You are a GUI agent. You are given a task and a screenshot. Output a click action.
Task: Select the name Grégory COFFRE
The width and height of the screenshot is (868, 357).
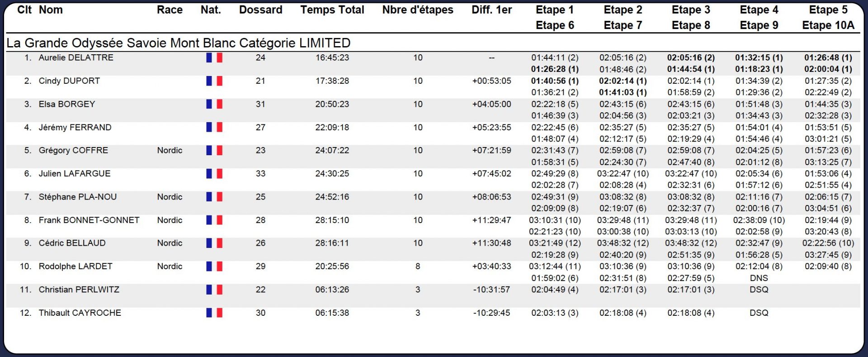click(x=73, y=150)
